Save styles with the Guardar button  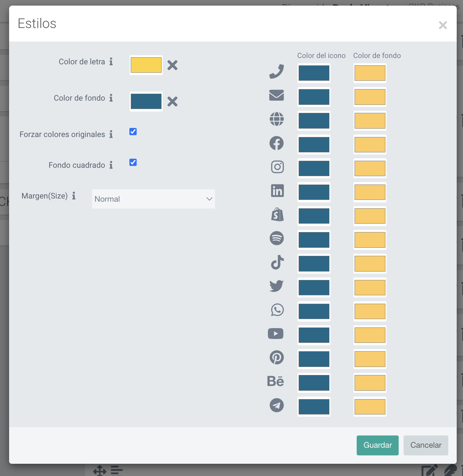pos(378,445)
